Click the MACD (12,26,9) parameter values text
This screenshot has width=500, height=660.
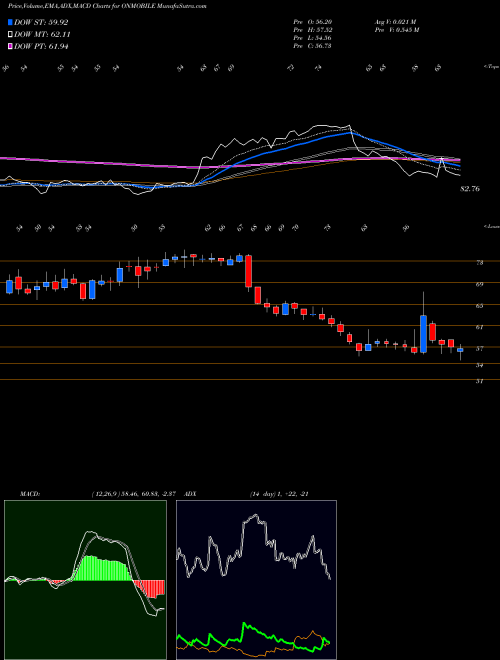point(136,494)
